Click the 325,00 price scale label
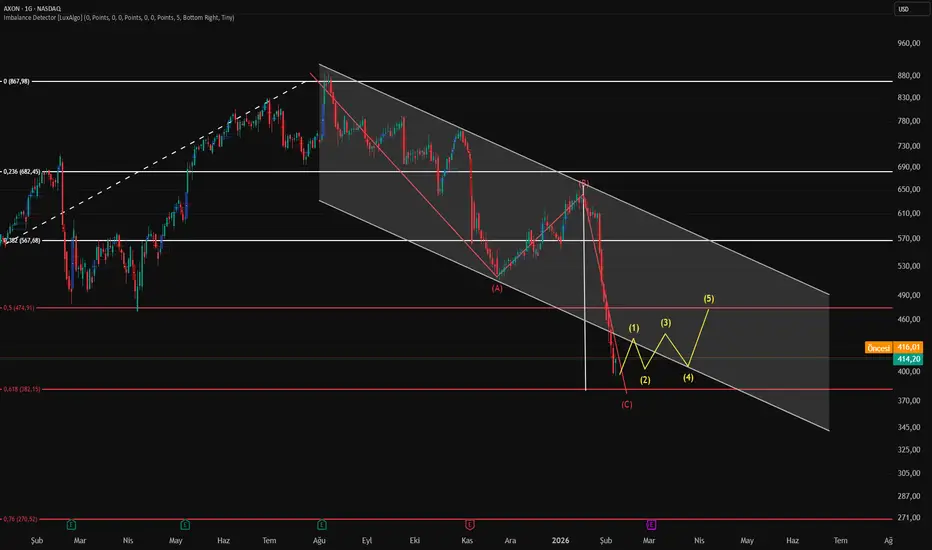 (x=908, y=450)
